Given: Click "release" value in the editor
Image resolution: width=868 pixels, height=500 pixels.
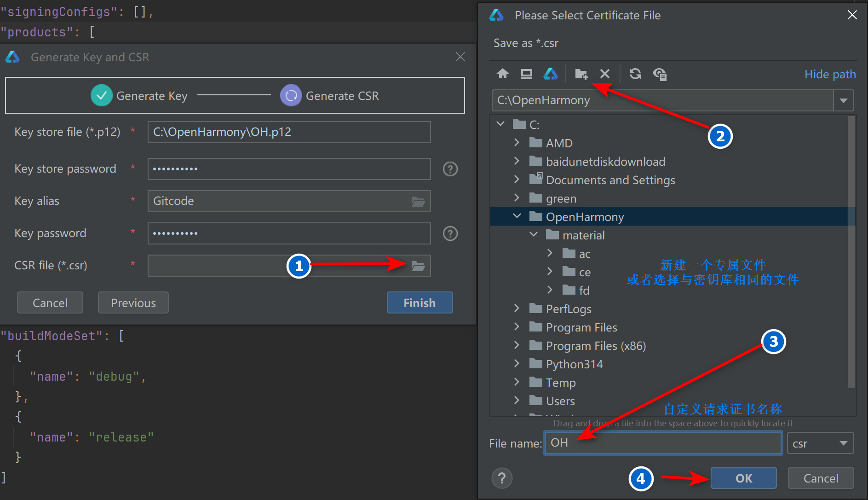Looking at the screenshot, I should click(121, 437).
